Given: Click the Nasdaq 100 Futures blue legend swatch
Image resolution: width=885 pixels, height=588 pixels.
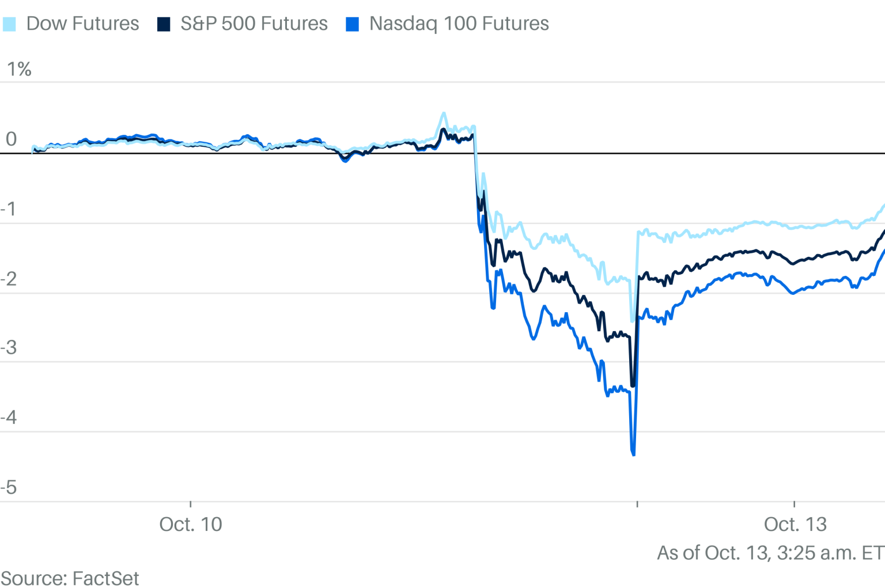Looking at the screenshot, I should coord(352,24).
